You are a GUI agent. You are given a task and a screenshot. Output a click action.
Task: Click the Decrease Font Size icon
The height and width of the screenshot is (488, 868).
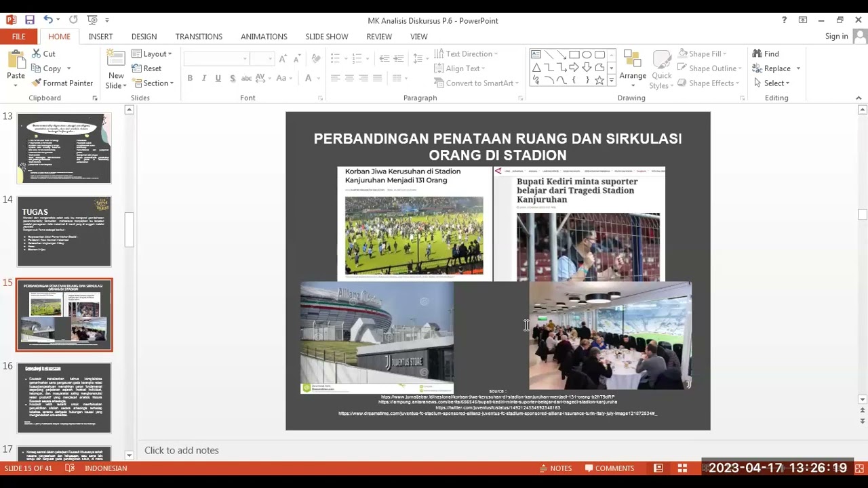pos(298,59)
